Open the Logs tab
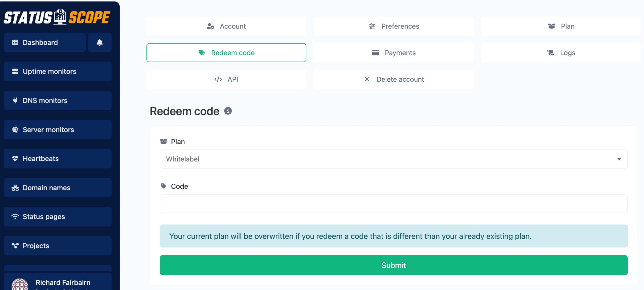Viewport: 644px width, 290px height. (561, 53)
